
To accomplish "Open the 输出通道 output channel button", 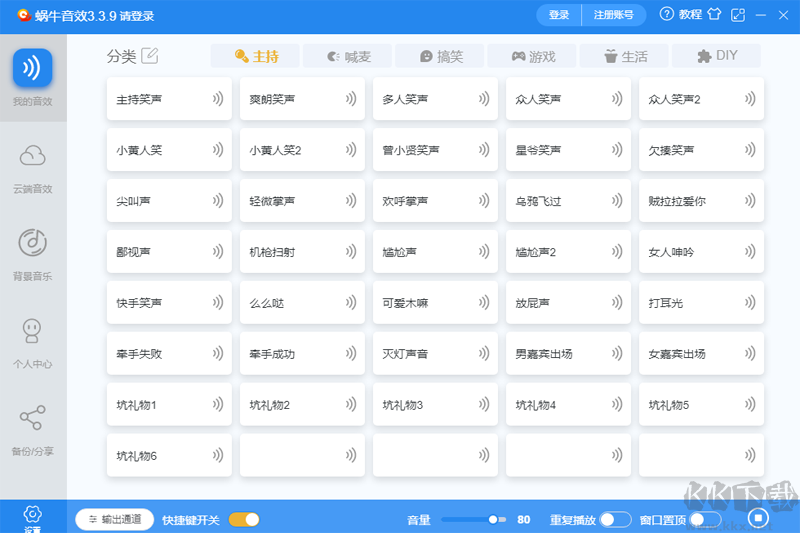I will [115, 519].
